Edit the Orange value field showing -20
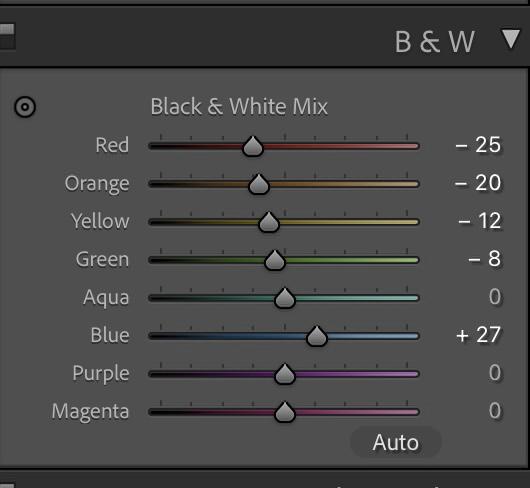The height and width of the screenshot is (488, 530). tap(478, 183)
